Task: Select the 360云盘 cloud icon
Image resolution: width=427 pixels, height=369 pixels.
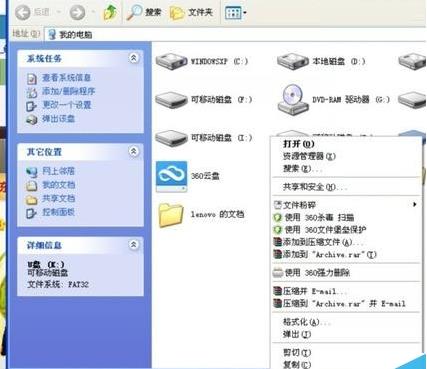Action: click(x=171, y=176)
